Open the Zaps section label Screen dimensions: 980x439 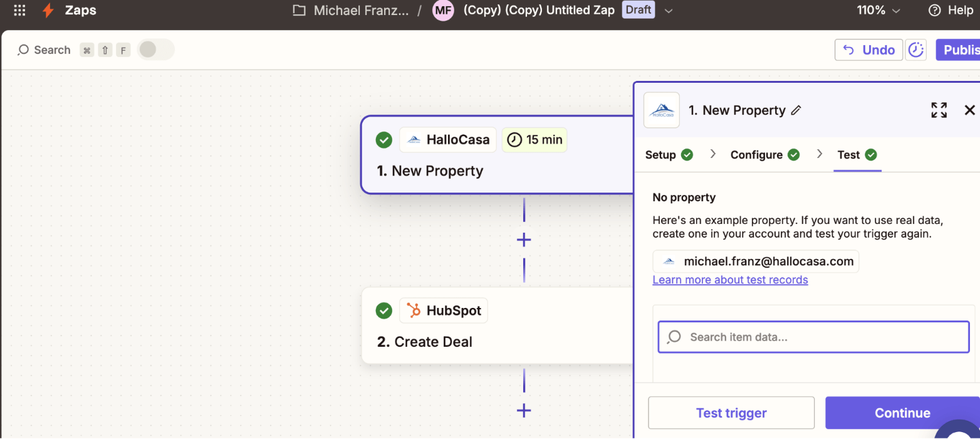coord(81,10)
